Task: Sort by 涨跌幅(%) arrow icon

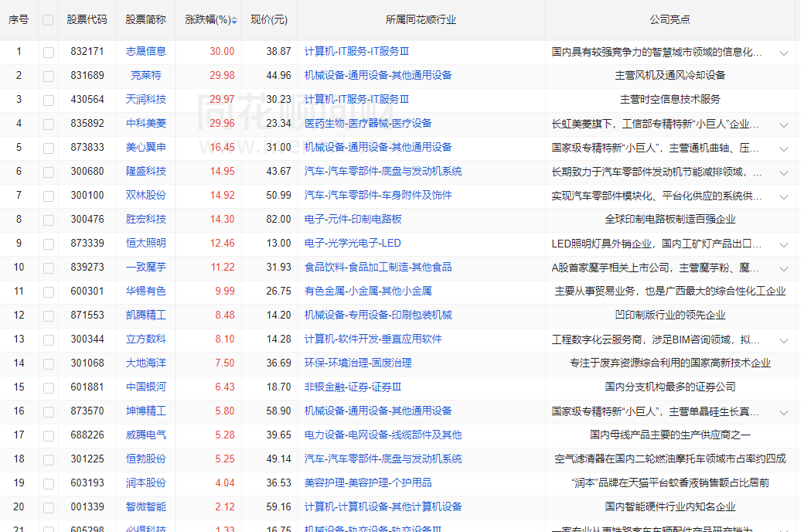Action: pyautogui.click(x=234, y=20)
